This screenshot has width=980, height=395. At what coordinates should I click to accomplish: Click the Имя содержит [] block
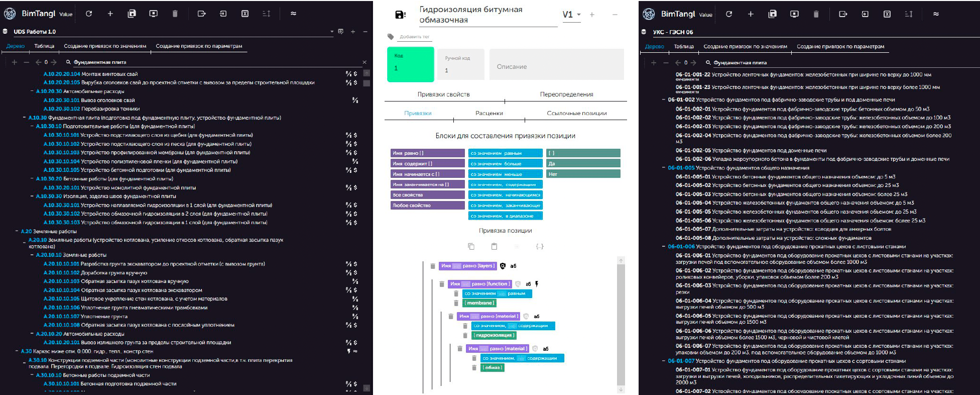[x=428, y=163]
